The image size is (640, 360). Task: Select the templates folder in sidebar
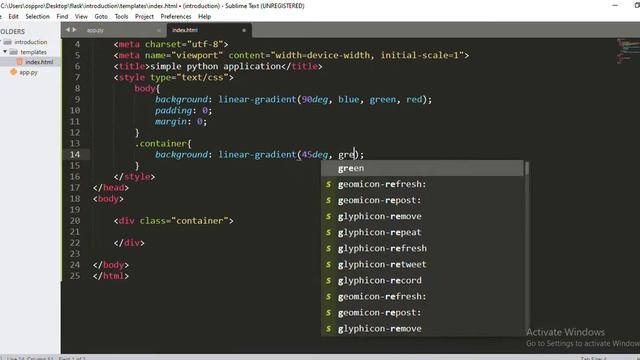point(33,52)
